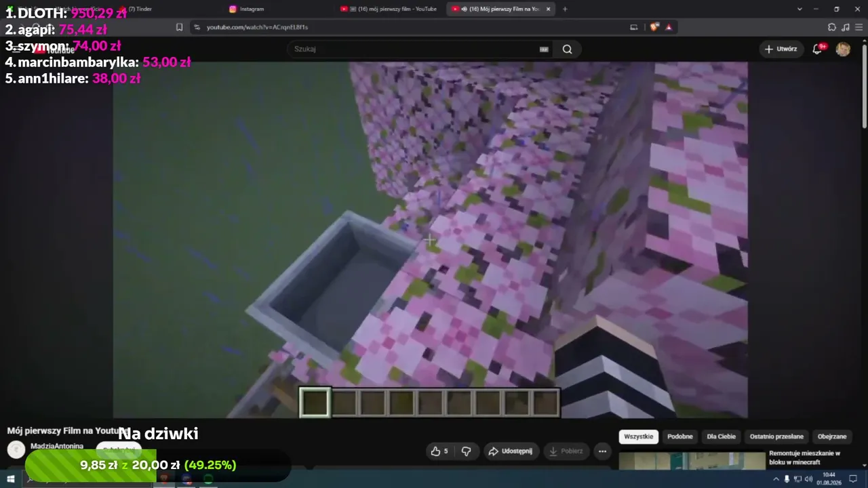Open network settings tray icon

coord(797,479)
